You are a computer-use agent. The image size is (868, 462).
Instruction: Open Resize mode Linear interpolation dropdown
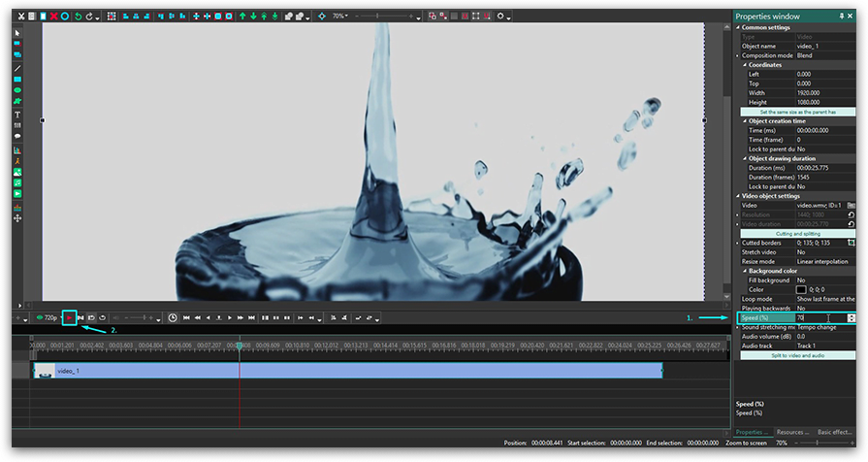click(825, 261)
